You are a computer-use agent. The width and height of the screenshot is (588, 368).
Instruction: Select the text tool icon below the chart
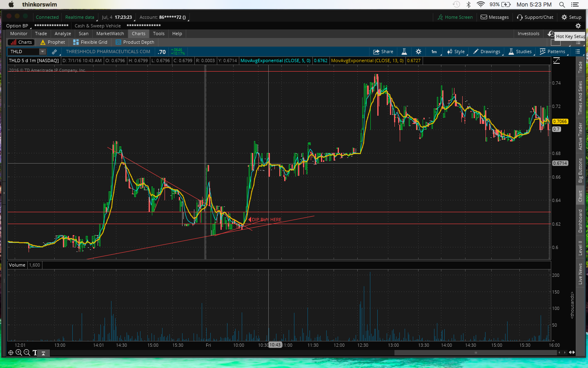pyautogui.click(x=35, y=352)
